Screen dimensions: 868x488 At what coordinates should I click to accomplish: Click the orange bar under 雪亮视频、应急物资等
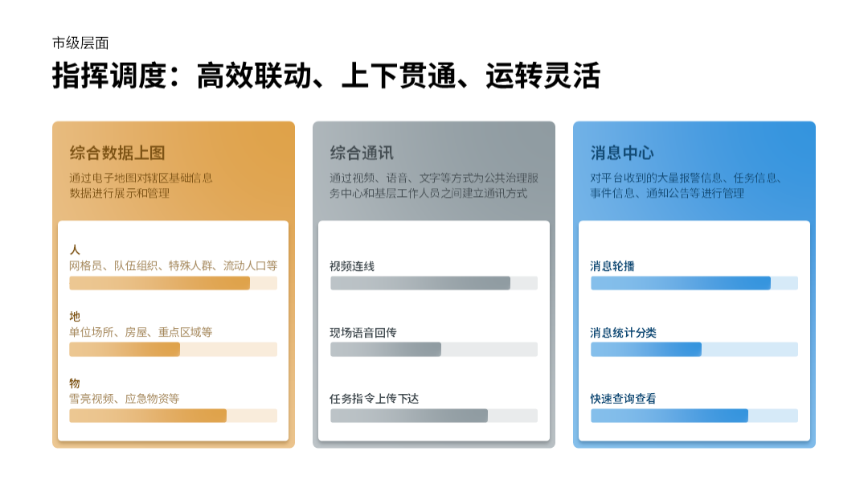[x=173, y=416]
